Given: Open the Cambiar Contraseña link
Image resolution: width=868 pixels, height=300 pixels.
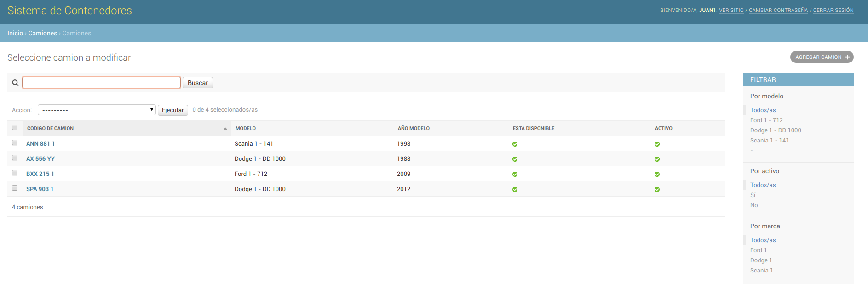Looking at the screenshot, I should coord(778,10).
